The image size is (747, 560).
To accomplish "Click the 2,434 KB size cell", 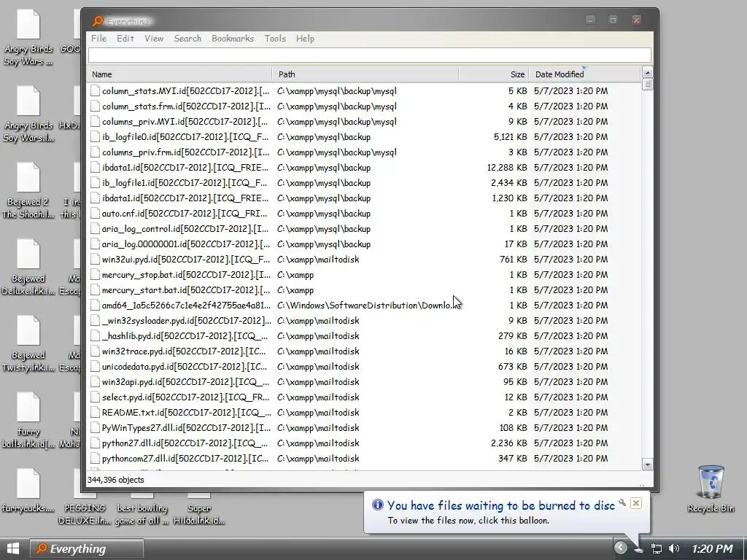I will [508, 183].
